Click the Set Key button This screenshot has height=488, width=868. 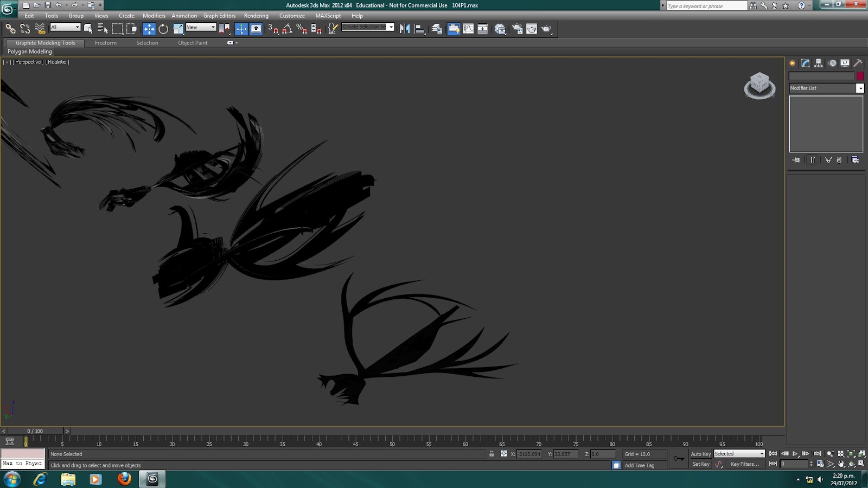pyautogui.click(x=700, y=464)
